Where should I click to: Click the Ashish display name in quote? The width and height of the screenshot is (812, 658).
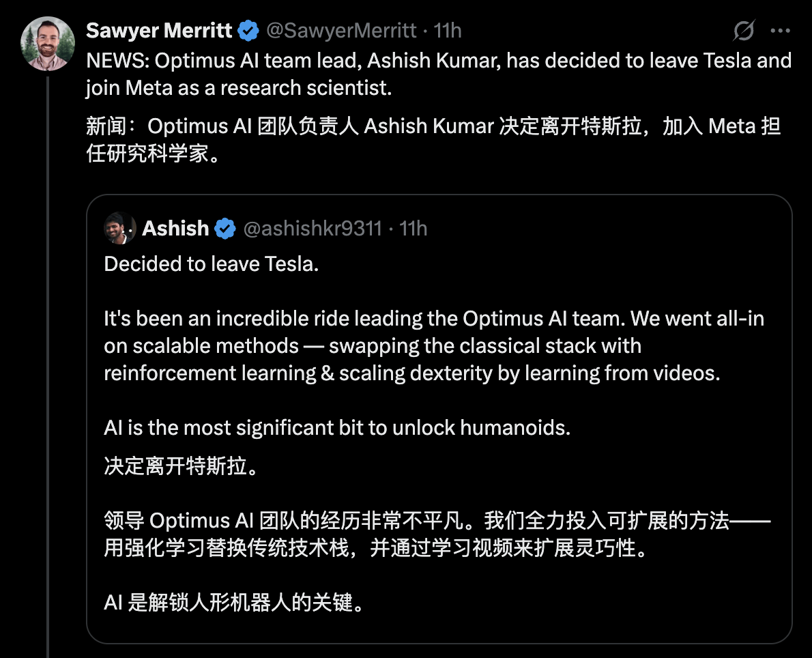pos(175,228)
